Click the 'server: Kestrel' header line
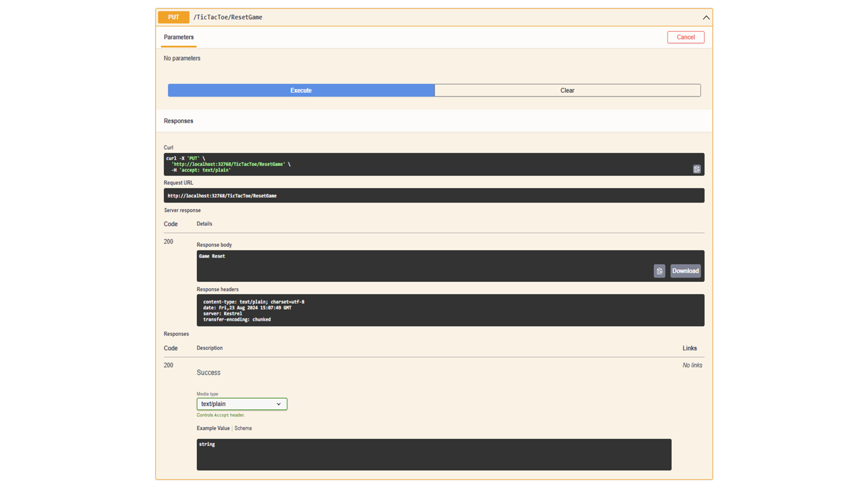868x488 pixels. [223, 313]
